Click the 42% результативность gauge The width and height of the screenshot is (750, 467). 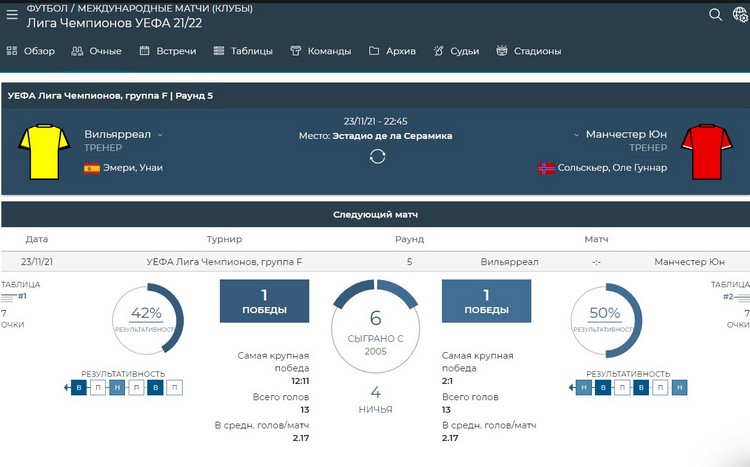coord(147,319)
